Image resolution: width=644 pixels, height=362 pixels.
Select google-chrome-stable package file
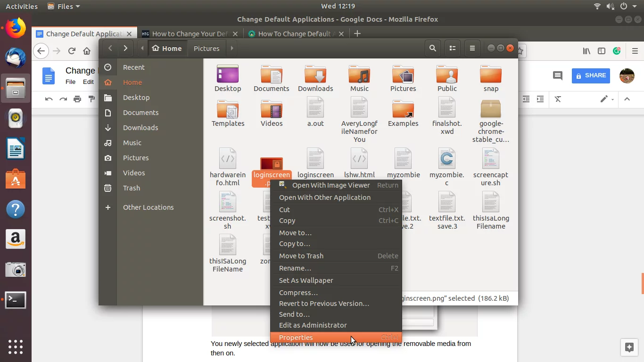490,109
